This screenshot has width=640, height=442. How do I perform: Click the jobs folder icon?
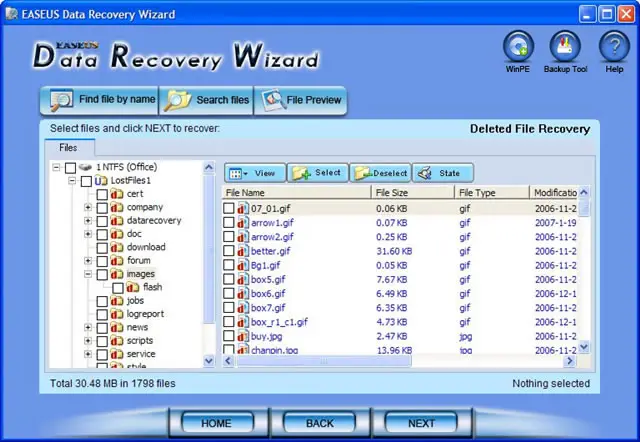117,301
